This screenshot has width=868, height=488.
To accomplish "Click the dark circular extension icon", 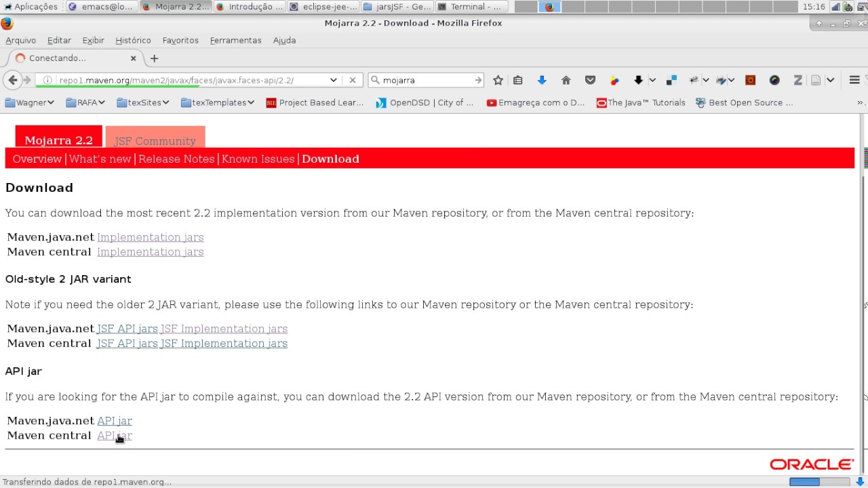I will [774, 80].
